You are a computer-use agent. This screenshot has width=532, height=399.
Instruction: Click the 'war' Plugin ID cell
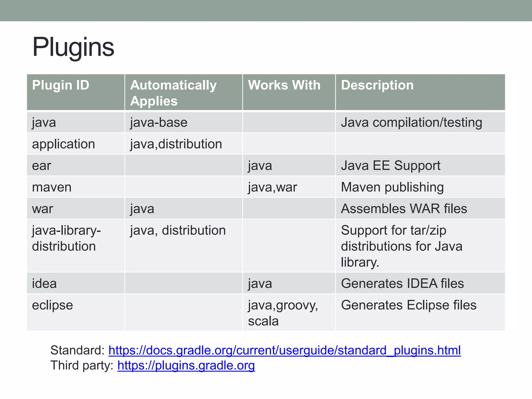[x=76, y=209]
